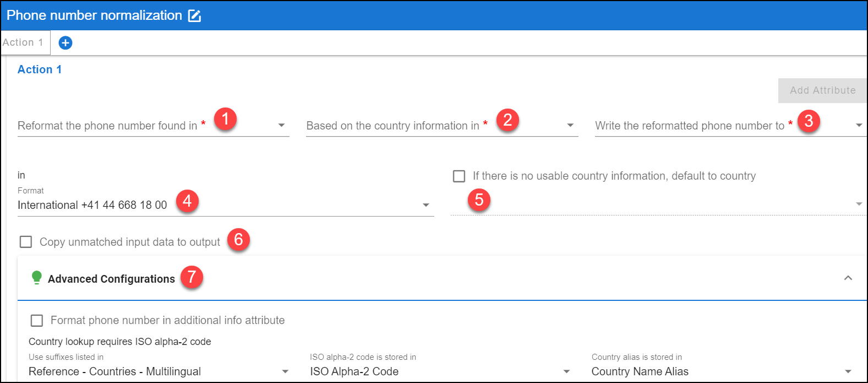Collapse the Advanced Configurations section with the chevron
The width and height of the screenshot is (868, 383).
pyautogui.click(x=848, y=278)
